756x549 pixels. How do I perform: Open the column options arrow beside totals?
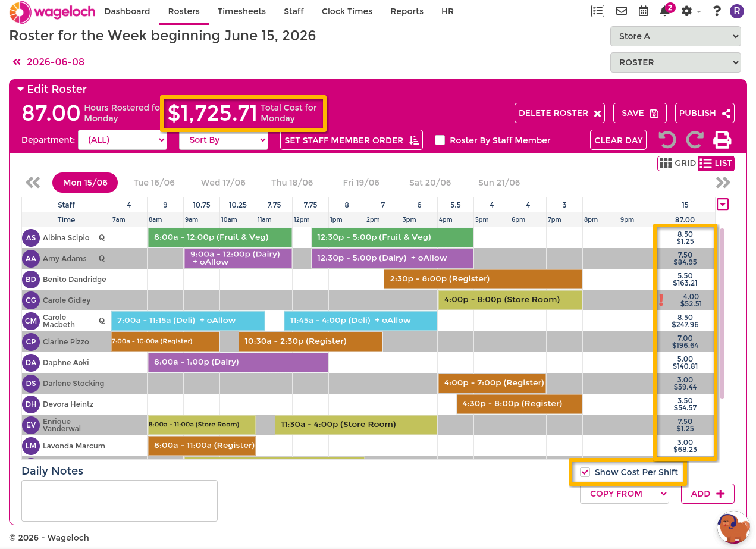point(723,205)
